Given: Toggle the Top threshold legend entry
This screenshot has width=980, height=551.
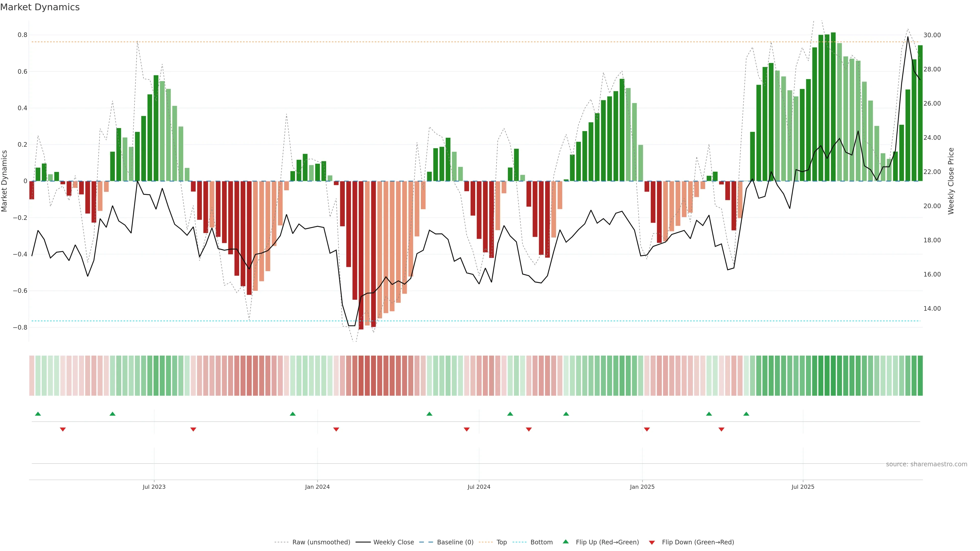Looking at the screenshot, I should pyautogui.click(x=501, y=542).
